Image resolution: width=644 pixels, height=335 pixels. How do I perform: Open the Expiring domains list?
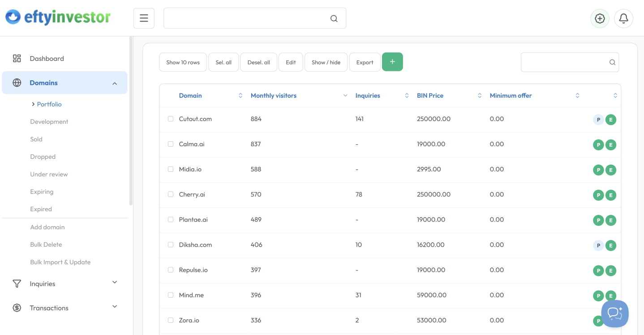42,191
